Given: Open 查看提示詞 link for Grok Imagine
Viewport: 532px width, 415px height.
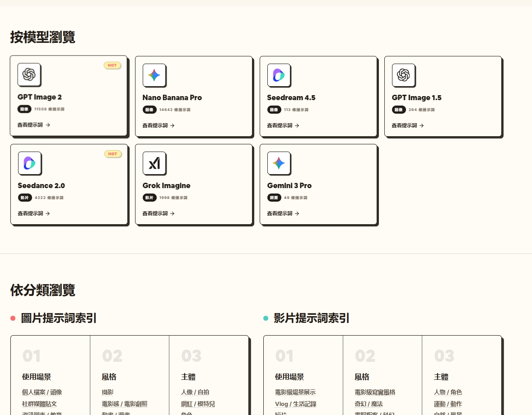Looking at the screenshot, I should point(159,214).
